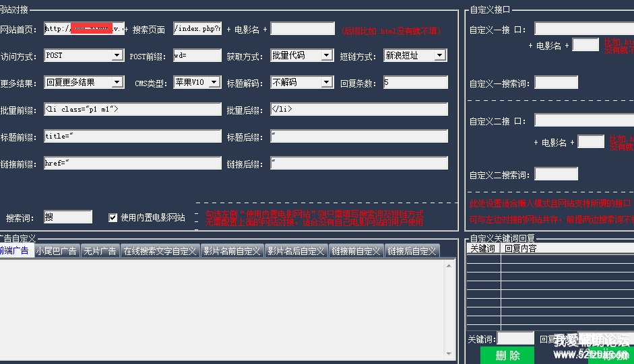Click the 搜索词 field containing 搜
The height and width of the screenshot is (364, 634).
tap(68, 217)
